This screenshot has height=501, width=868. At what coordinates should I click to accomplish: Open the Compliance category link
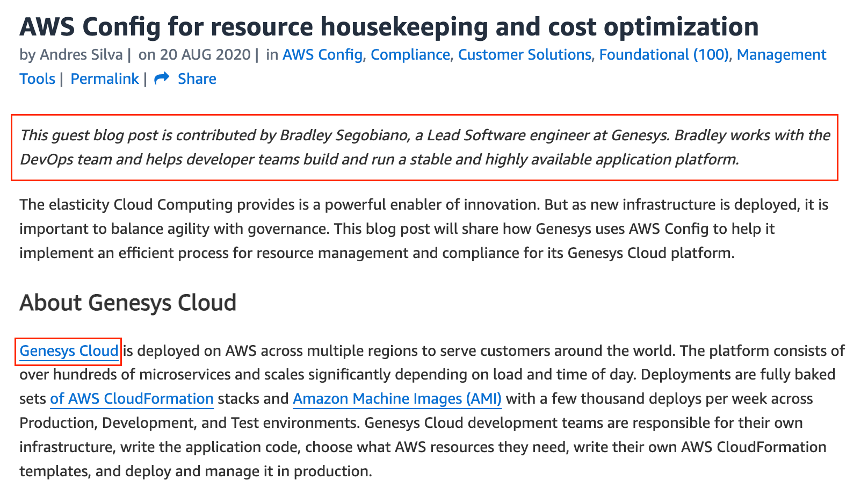410,55
